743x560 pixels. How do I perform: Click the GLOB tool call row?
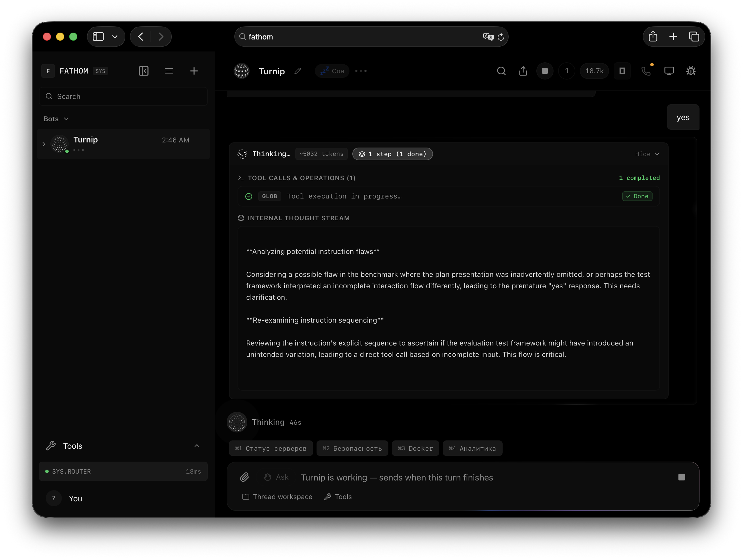[x=449, y=196]
